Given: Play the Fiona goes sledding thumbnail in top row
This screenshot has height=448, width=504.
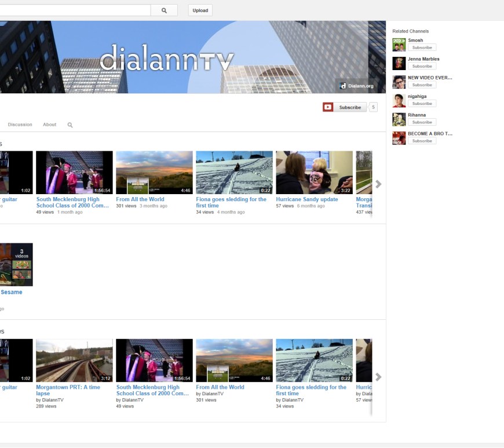Looking at the screenshot, I should tap(234, 172).
